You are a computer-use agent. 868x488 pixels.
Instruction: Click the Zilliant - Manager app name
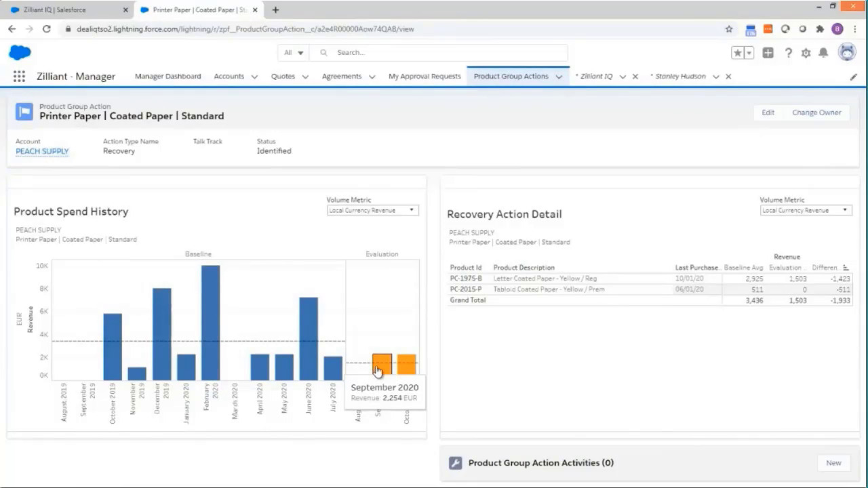(76, 77)
